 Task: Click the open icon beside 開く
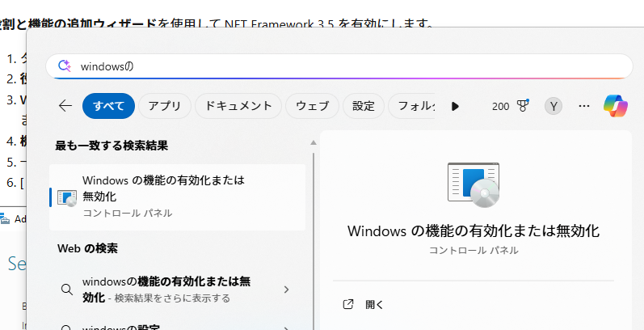coord(348,305)
